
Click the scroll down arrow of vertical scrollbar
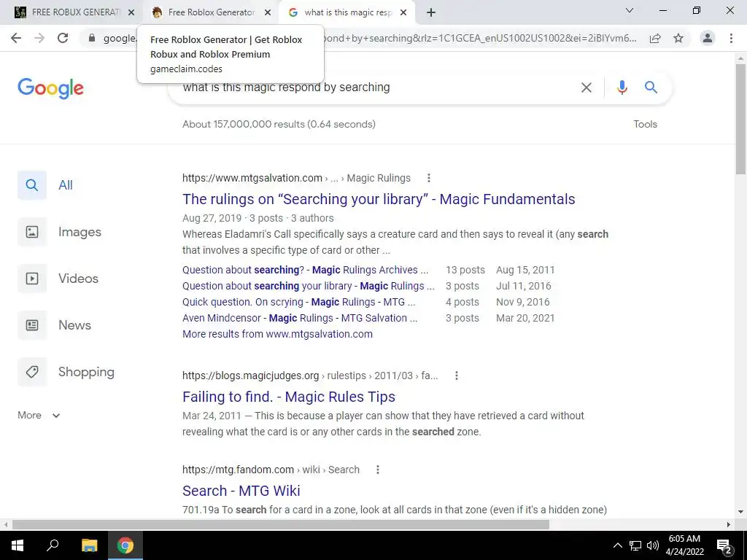click(740, 512)
